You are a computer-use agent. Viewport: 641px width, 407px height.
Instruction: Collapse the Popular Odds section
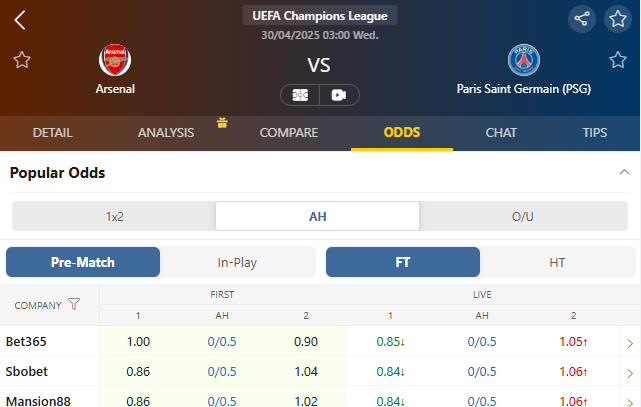point(624,172)
